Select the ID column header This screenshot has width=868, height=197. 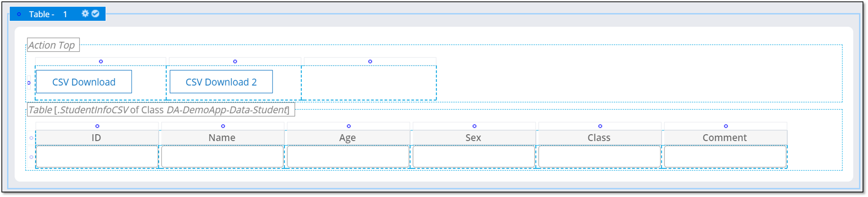(x=97, y=138)
